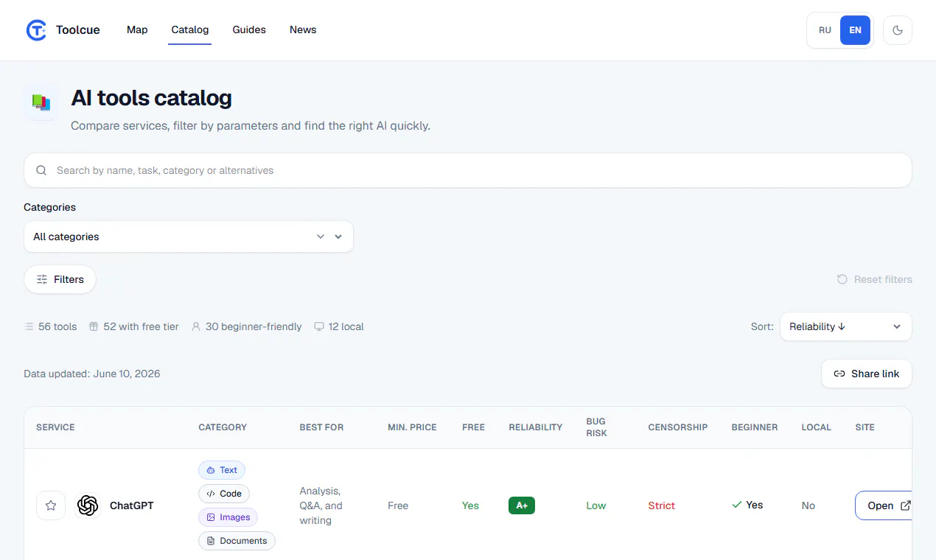Image resolution: width=936 pixels, height=560 pixels.
Task: Click ChatGPT's Local No value
Action: pyautogui.click(x=808, y=505)
